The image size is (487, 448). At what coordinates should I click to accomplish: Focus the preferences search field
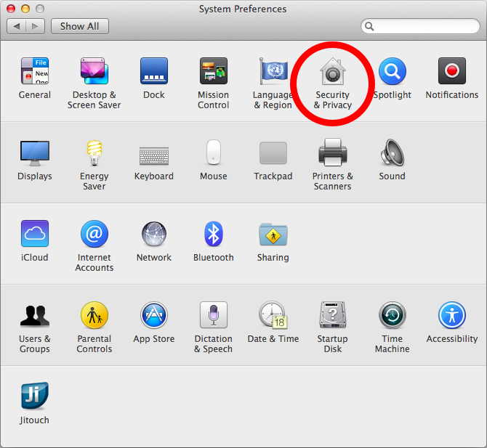tap(420, 26)
